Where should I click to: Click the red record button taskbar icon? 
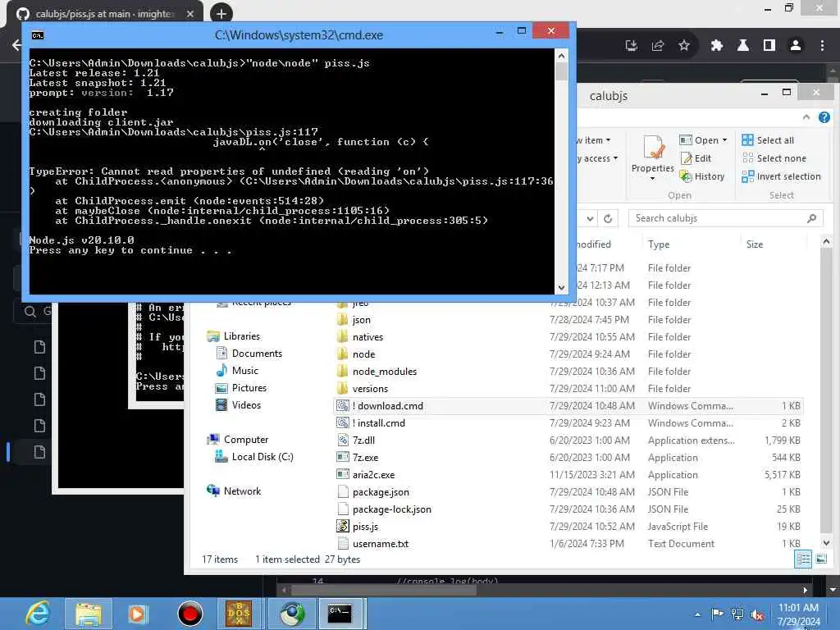point(190,614)
